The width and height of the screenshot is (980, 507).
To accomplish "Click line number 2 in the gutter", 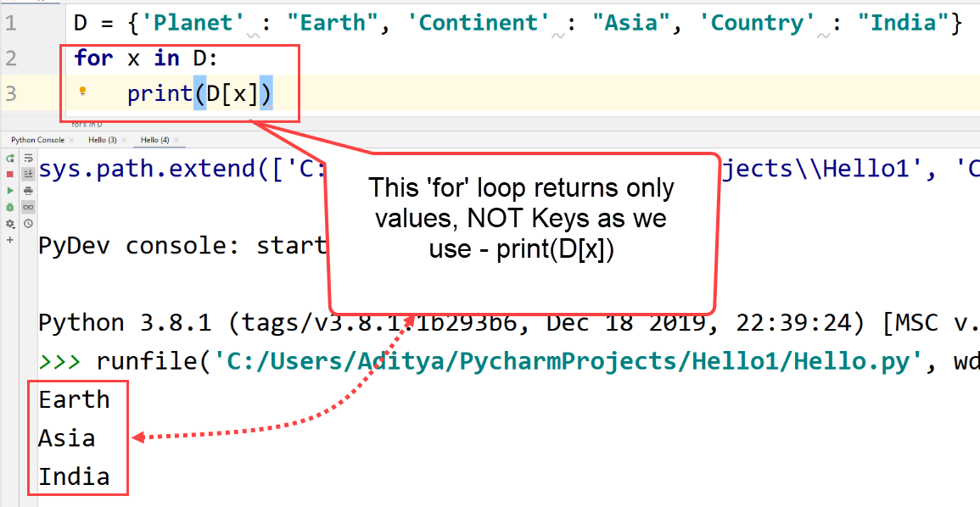I will click(x=10, y=58).
